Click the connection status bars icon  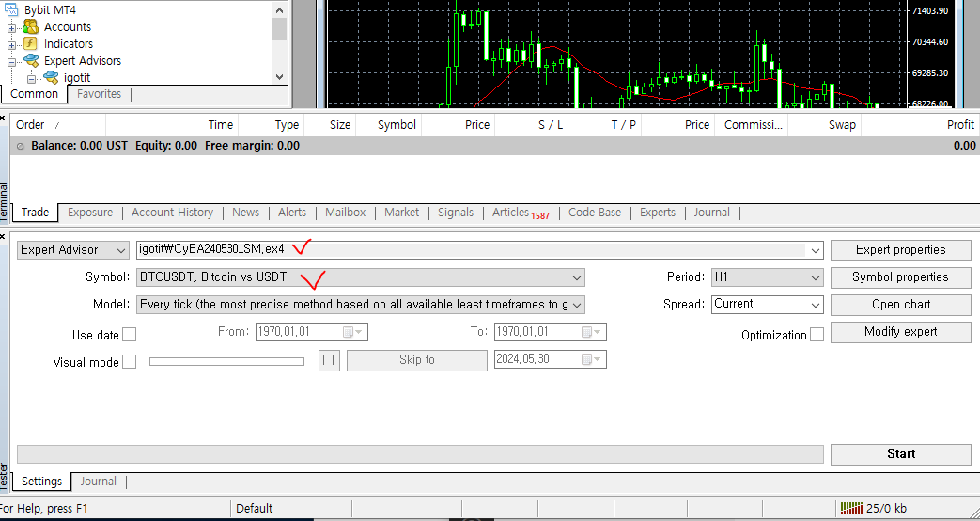click(x=851, y=508)
